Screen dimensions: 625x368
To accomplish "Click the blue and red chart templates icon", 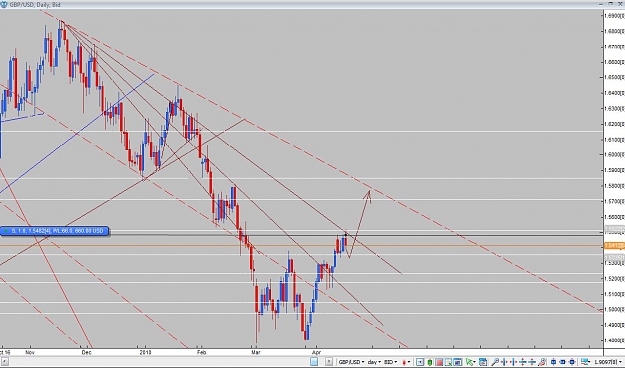I will click(483, 362).
